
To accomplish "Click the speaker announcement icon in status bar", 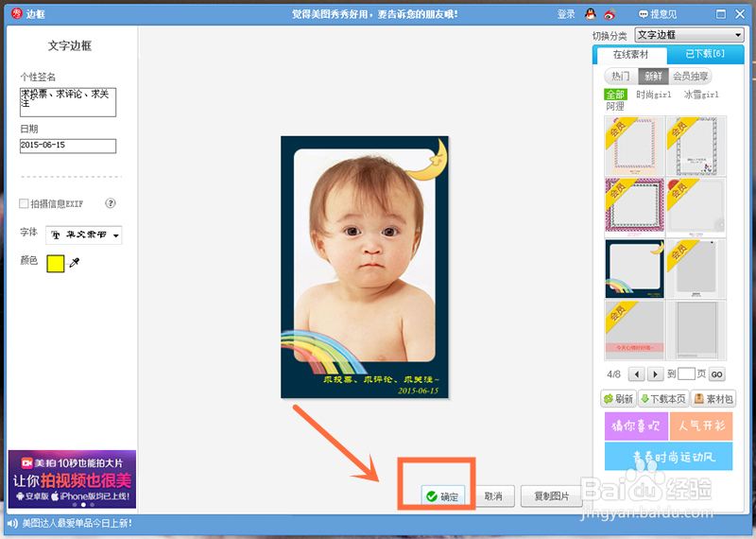I will click(12, 523).
